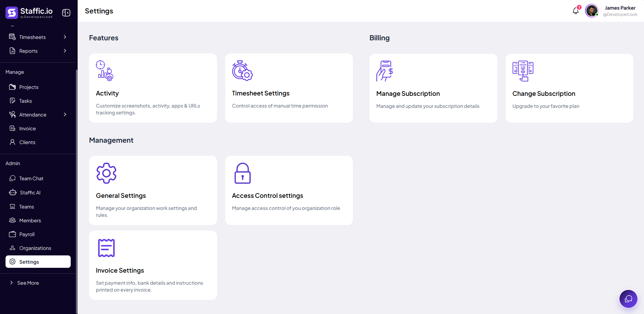This screenshot has height=314, width=644.
Task: Click the Invoice Settings receipt icon
Action: [x=106, y=248]
